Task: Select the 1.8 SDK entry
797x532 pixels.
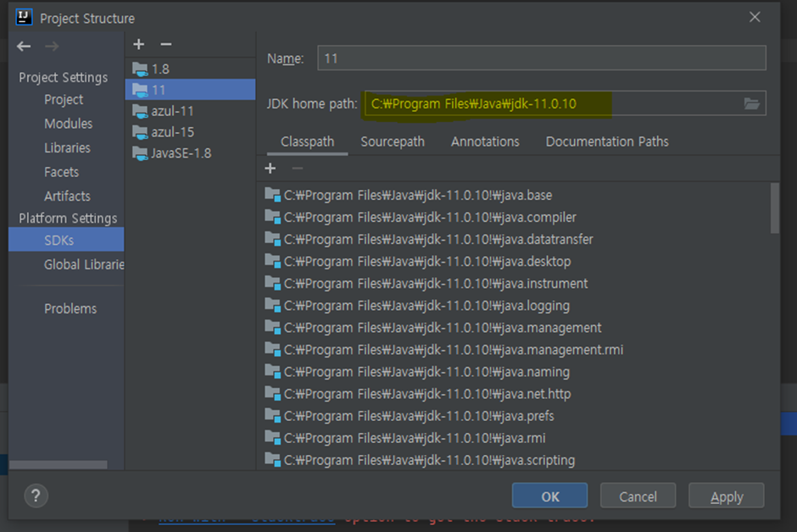Action: coord(190,69)
